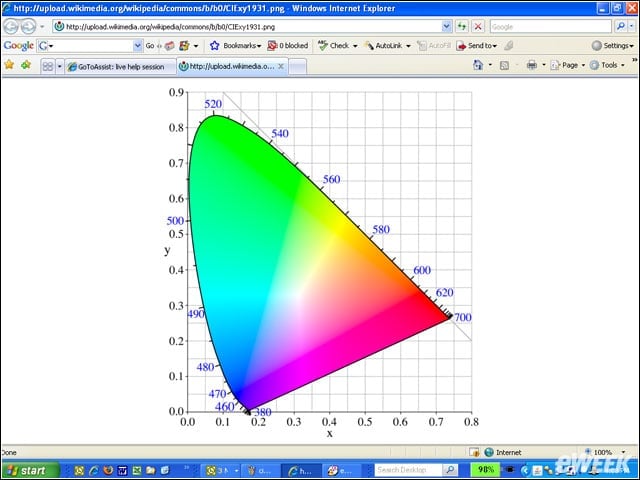640x480 pixels.
Task: Click the Google toolbar logo
Action: 18,46
